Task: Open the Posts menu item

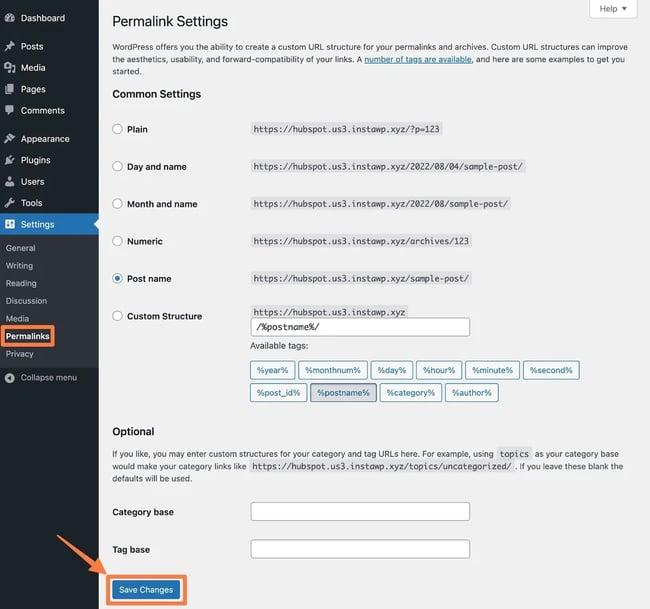Action: click(49, 46)
